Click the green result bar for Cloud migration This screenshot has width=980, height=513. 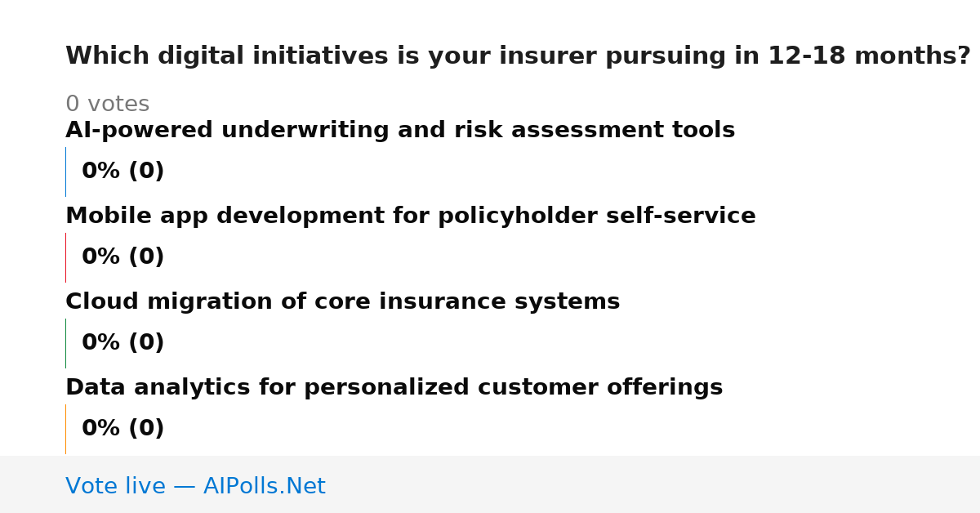pyautogui.click(x=65, y=343)
